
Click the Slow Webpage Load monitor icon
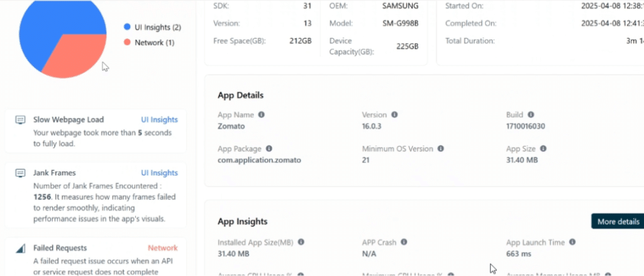[20, 120]
